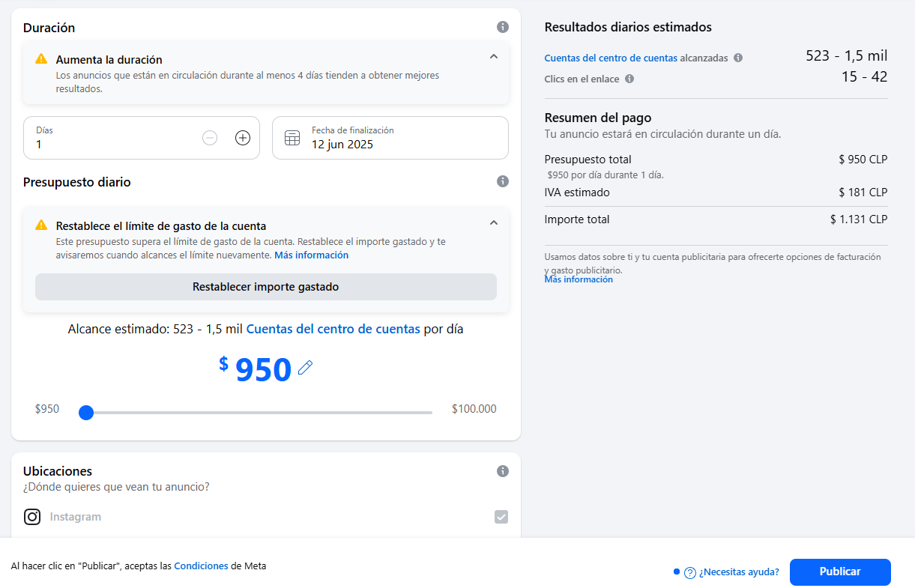Click the help question mark icon
915x588 pixels.
[x=690, y=572]
